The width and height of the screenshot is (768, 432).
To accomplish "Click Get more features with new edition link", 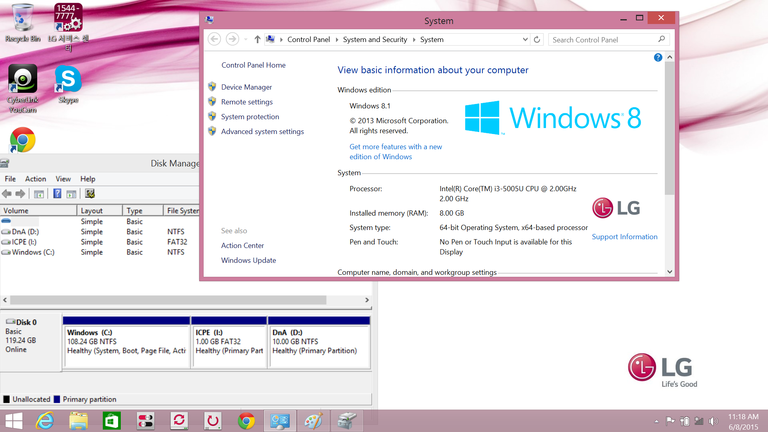I will point(396,151).
